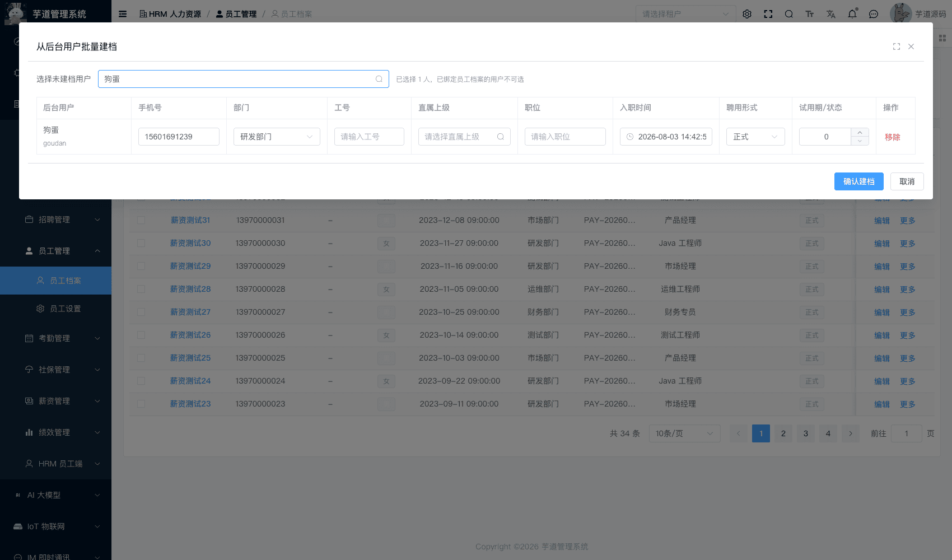The height and width of the screenshot is (560, 952).
Task: Check the row checkbox for 薪资测试30
Action: coord(141,243)
